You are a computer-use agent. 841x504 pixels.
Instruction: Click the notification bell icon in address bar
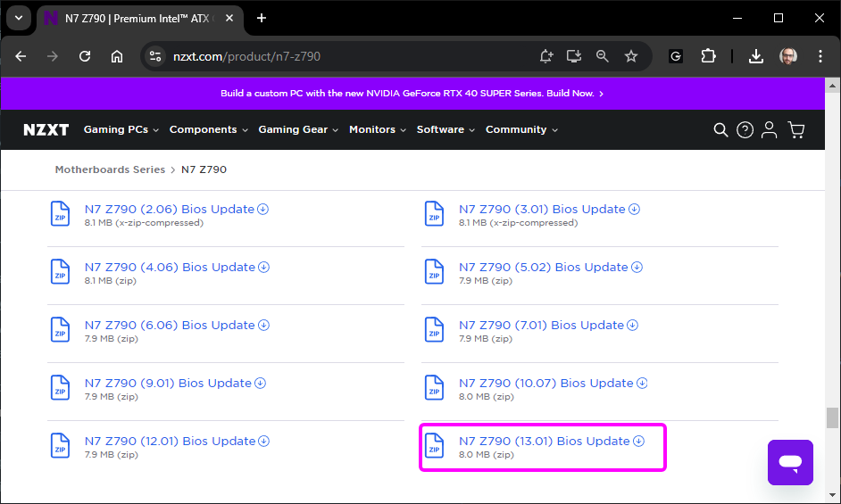pos(546,56)
